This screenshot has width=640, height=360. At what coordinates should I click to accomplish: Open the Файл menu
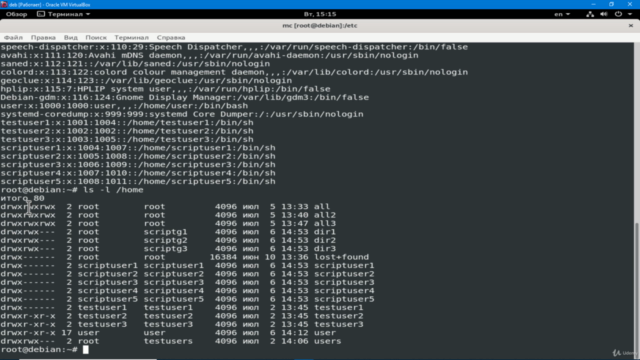coord(13,38)
